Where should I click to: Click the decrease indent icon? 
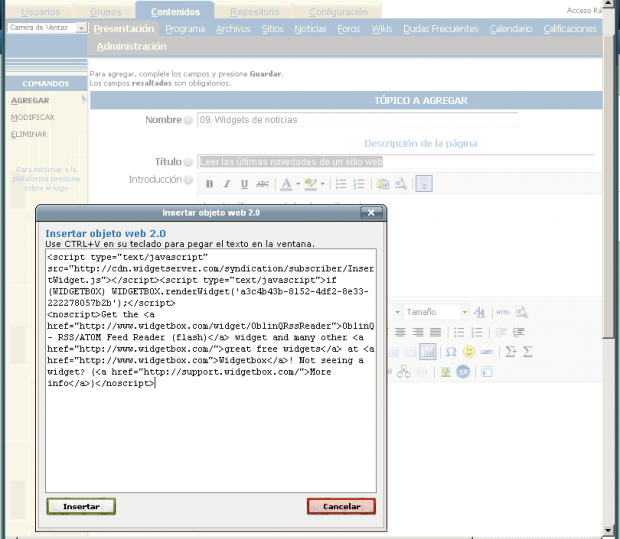click(501, 332)
